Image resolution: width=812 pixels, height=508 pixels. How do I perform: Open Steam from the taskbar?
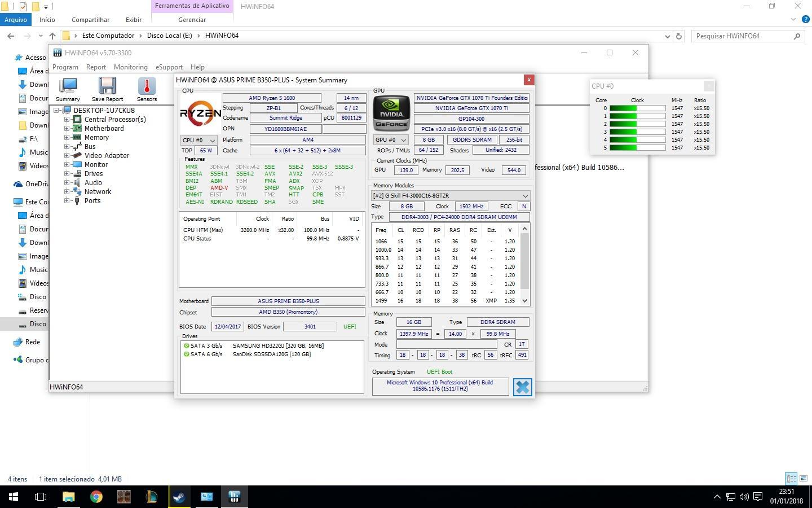point(179,497)
